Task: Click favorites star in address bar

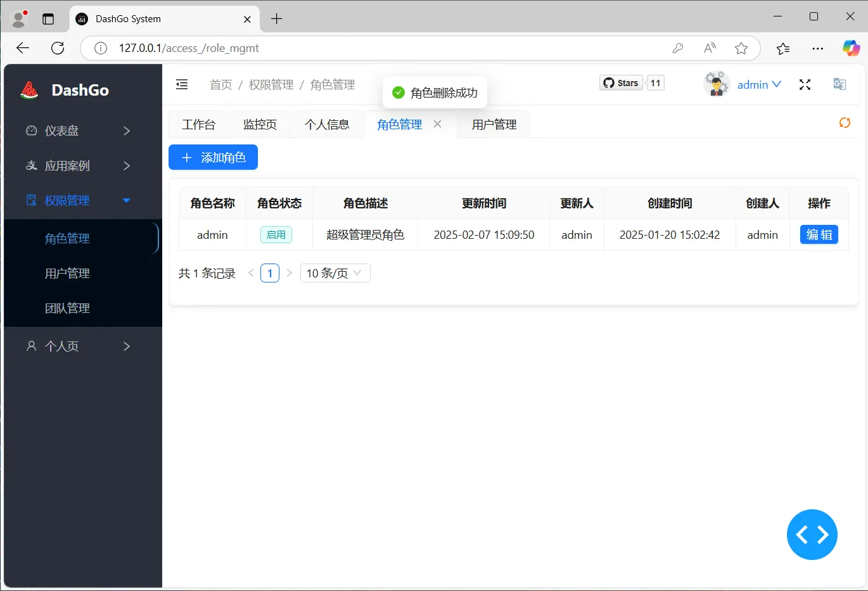Action: pos(741,48)
